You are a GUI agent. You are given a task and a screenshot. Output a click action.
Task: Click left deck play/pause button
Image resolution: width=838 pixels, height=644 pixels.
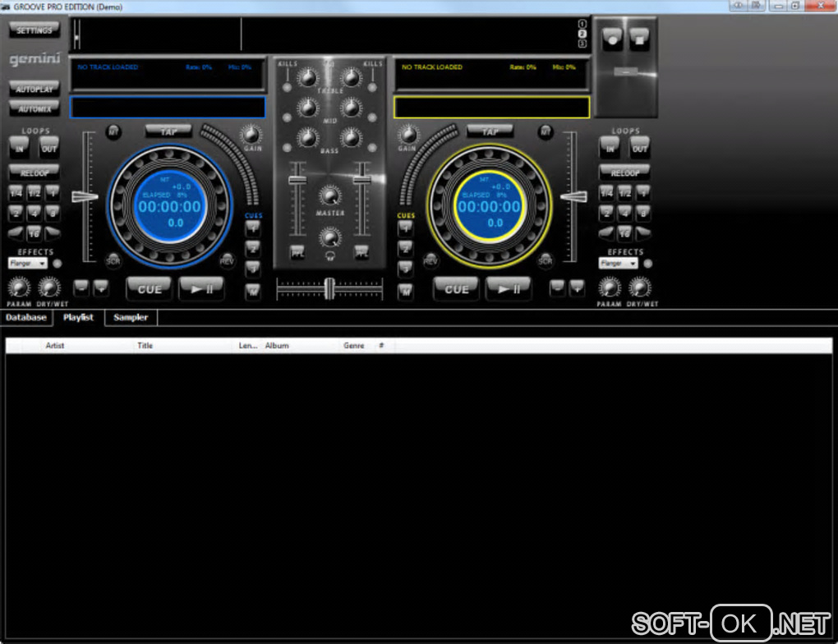click(201, 288)
